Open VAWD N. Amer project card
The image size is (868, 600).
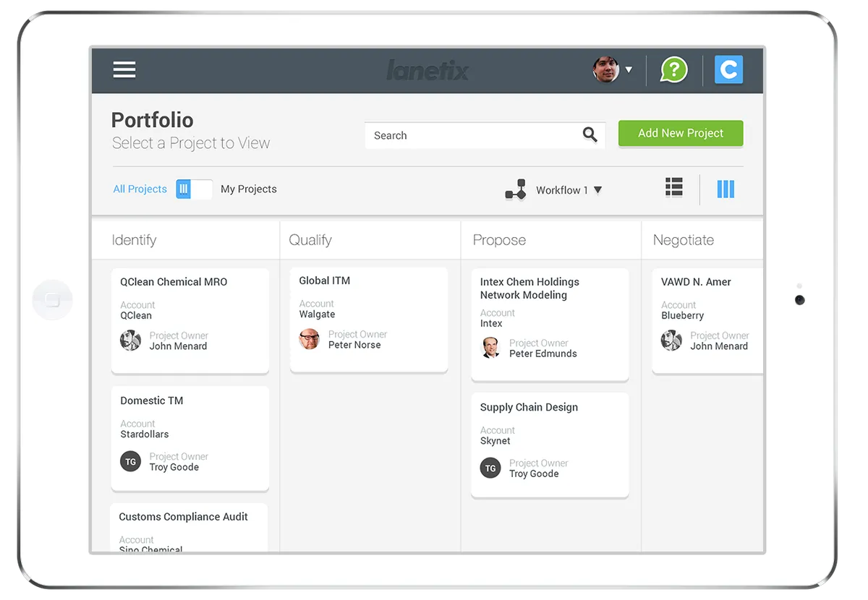(x=707, y=321)
